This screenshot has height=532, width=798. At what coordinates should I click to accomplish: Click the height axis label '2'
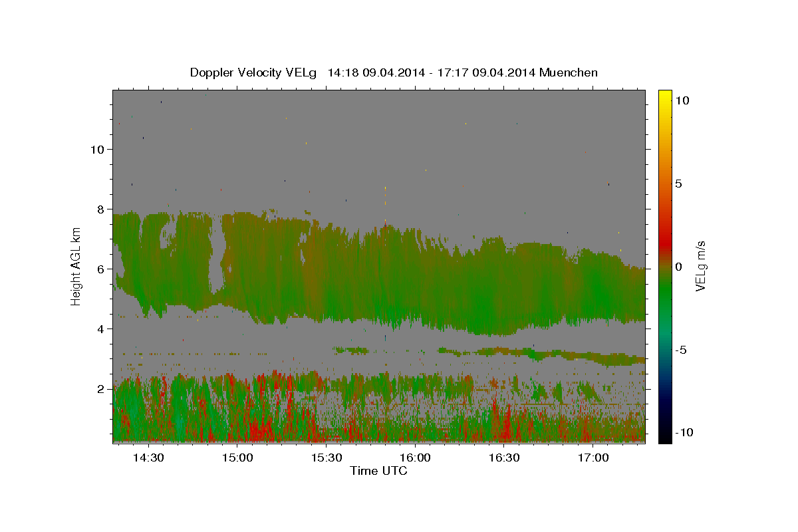101,388
